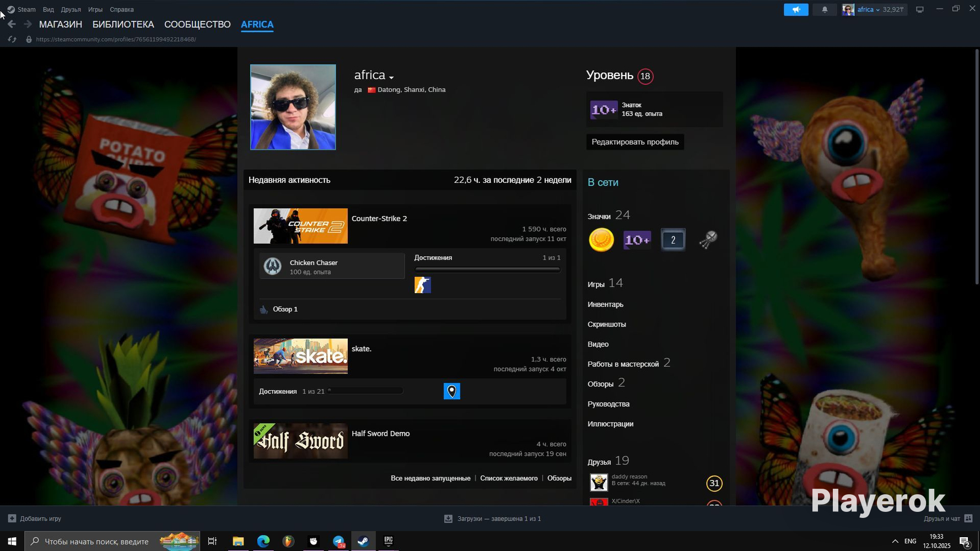This screenshot has width=980, height=551.
Task: Open the Иллюстрации link
Action: click(x=611, y=424)
